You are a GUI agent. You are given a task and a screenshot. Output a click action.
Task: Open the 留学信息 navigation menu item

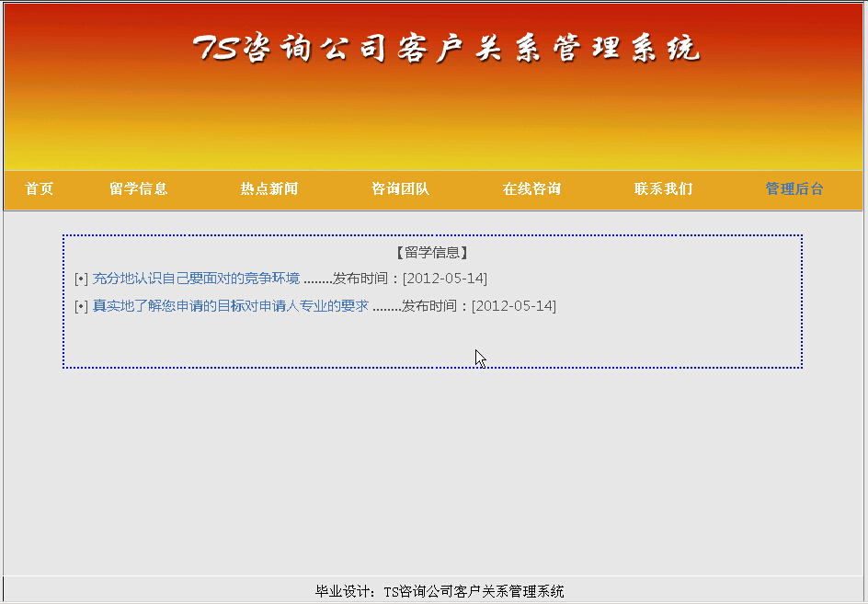tap(139, 188)
